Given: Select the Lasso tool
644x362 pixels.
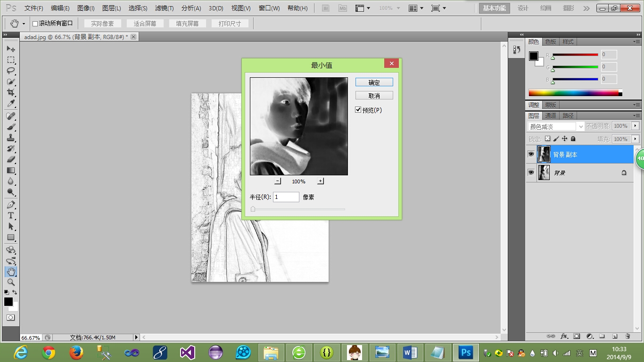Looking at the screenshot, I should (x=11, y=71).
